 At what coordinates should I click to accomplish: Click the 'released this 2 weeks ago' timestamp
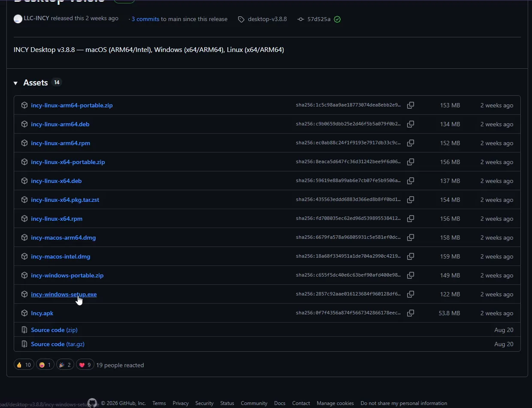click(85, 18)
